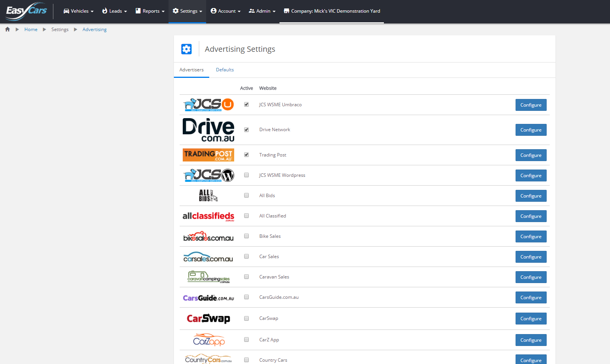The image size is (610, 364).
Task: Configure Car Sales advertiser
Action: click(x=531, y=257)
